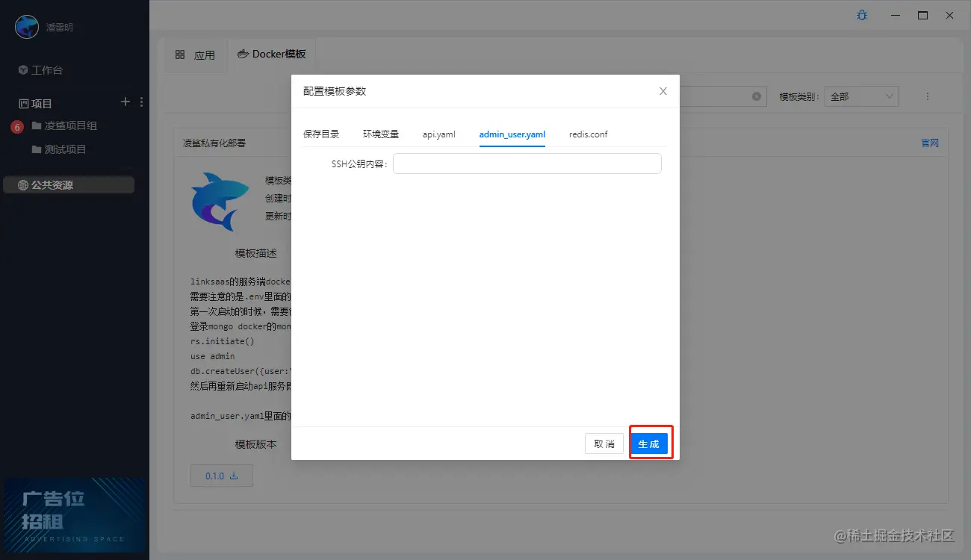The width and height of the screenshot is (971, 560).
Task: Click the vertical ellipsis next to template category
Action: pyautogui.click(x=928, y=96)
